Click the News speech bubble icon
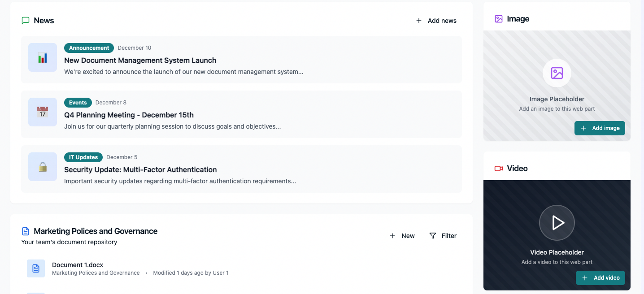Image resolution: width=644 pixels, height=294 pixels. (26, 20)
